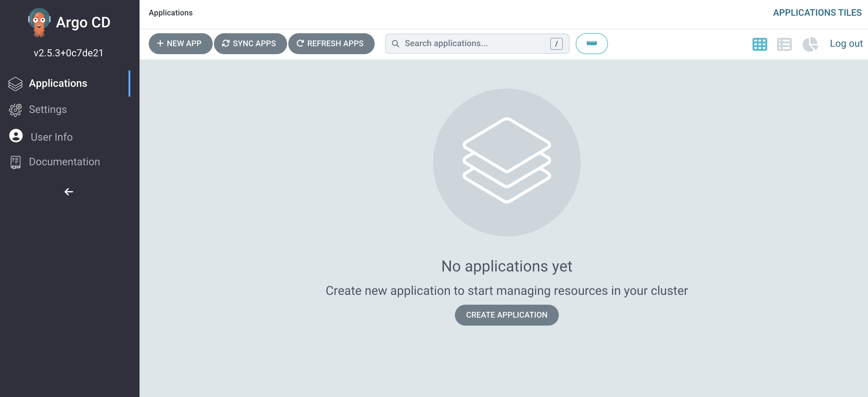
Task: Toggle the ruler zoom button
Action: click(591, 43)
